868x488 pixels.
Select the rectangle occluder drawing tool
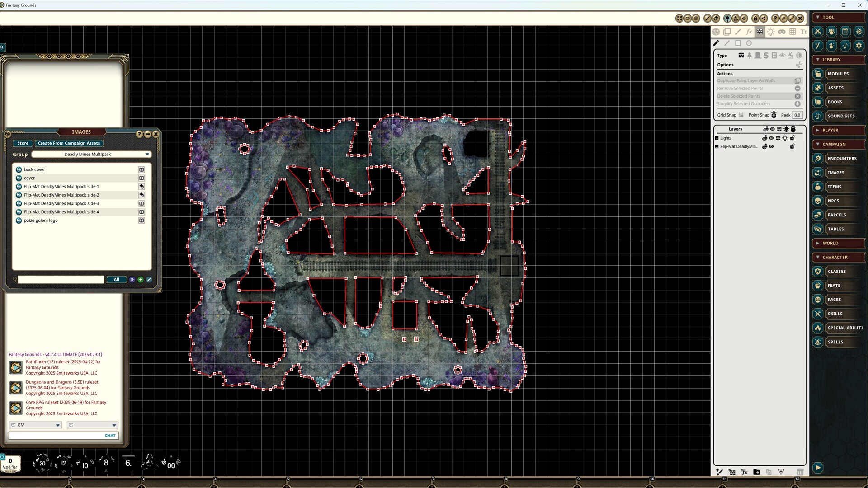(738, 43)
